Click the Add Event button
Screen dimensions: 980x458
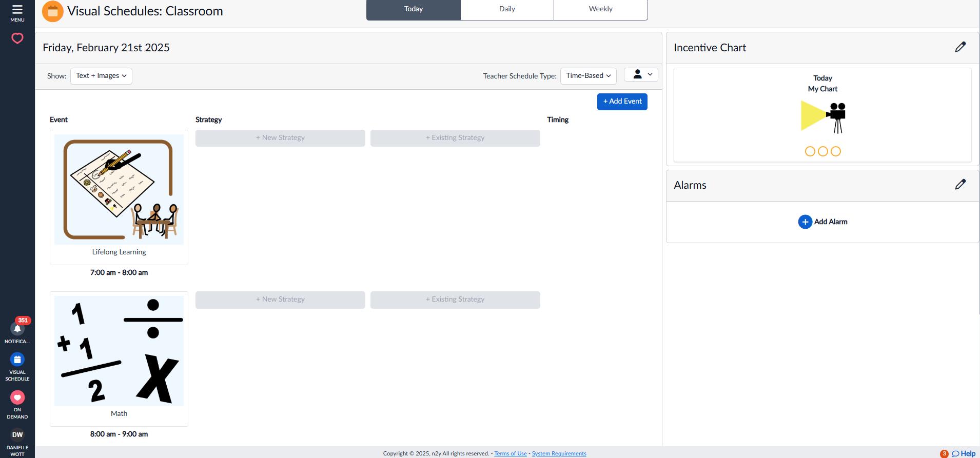pos(622,102)
